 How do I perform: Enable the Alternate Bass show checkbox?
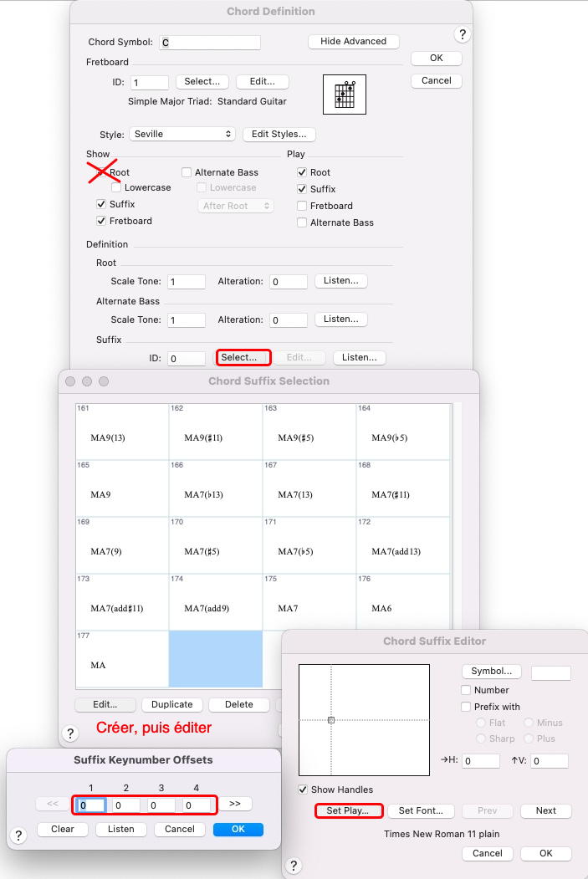click(187, 172)
